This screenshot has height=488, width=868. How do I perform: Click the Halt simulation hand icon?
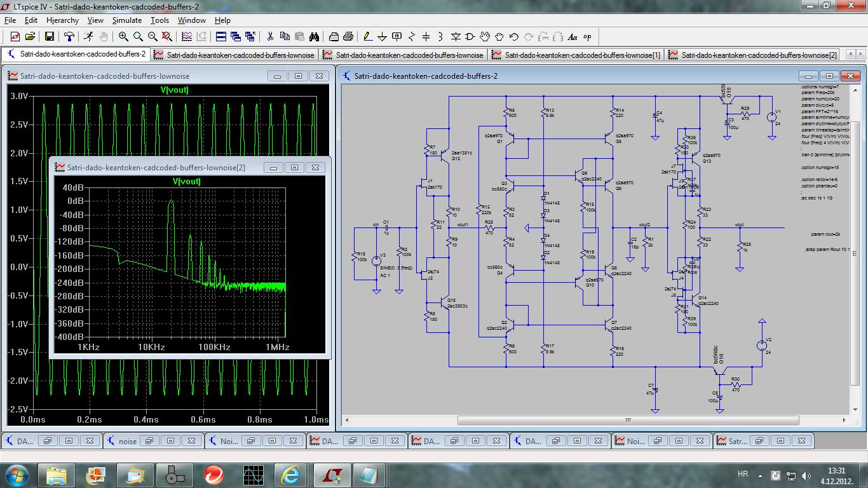pos(104,36)
